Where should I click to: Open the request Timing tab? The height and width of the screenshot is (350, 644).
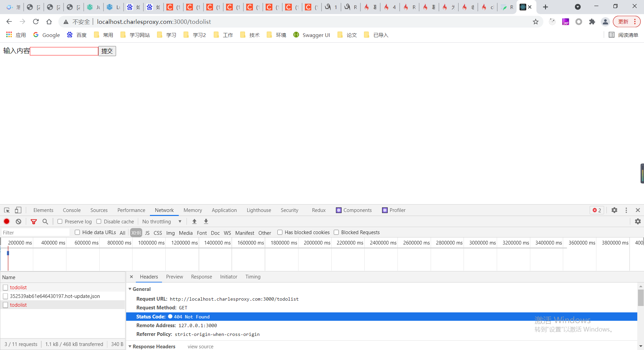pos(253,277)
